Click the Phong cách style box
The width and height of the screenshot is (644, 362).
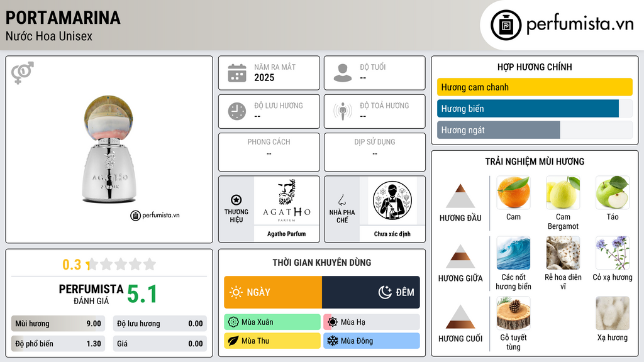click(269, 152)
